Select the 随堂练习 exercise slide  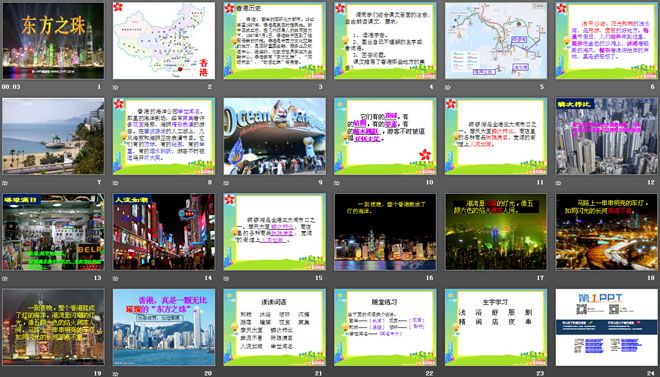point(385,327)
